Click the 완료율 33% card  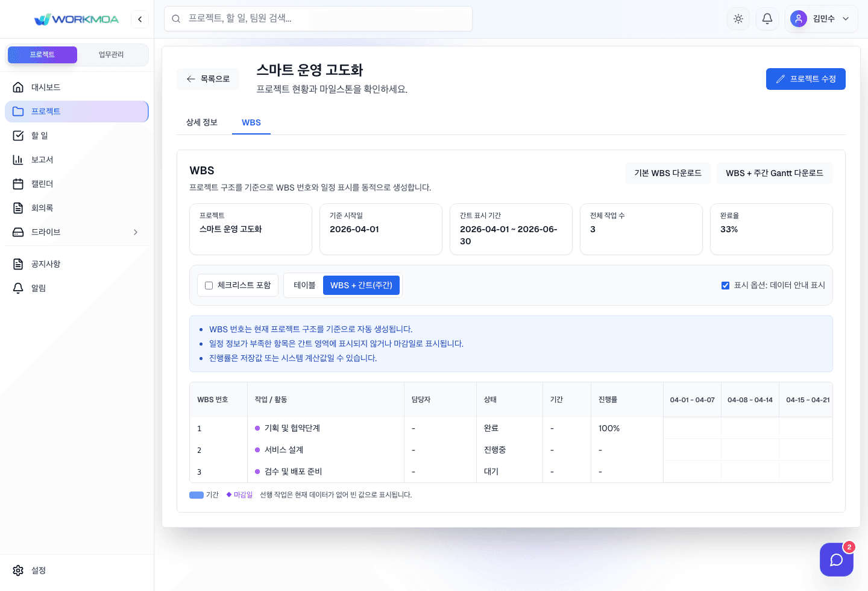(772, 229)
